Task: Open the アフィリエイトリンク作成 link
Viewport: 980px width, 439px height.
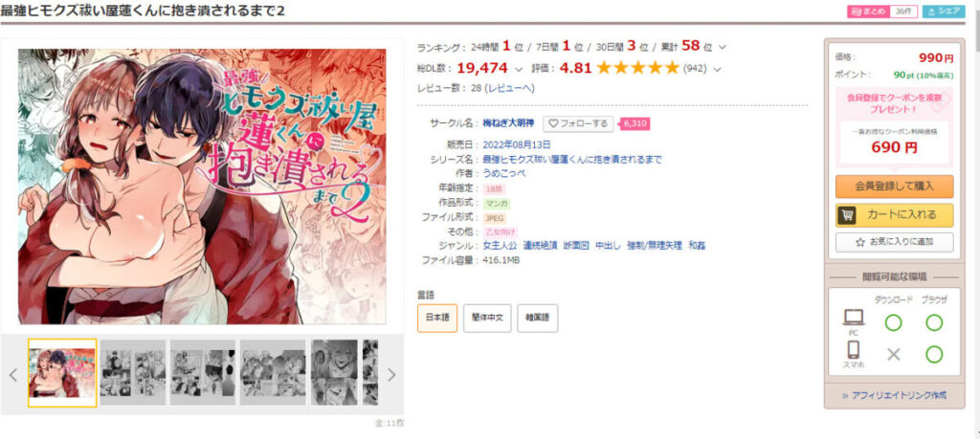Action: [894, 395]
